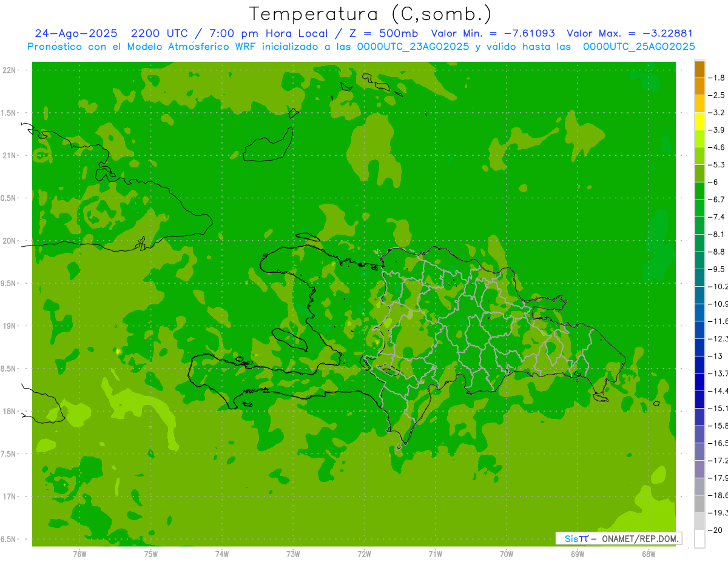Click the 76W longitude label
Viewport: 728px width, 562px height.
click(79, 554)
